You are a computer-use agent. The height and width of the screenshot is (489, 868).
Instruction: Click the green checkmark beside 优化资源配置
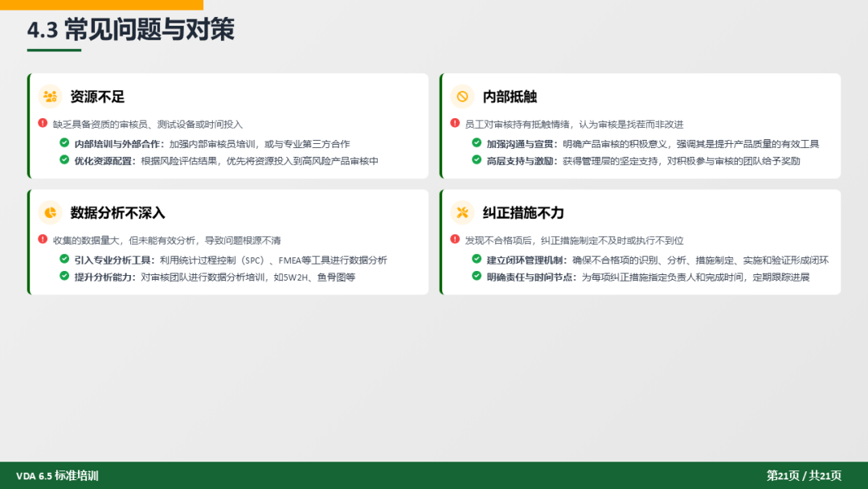click(x=64, y=159)
